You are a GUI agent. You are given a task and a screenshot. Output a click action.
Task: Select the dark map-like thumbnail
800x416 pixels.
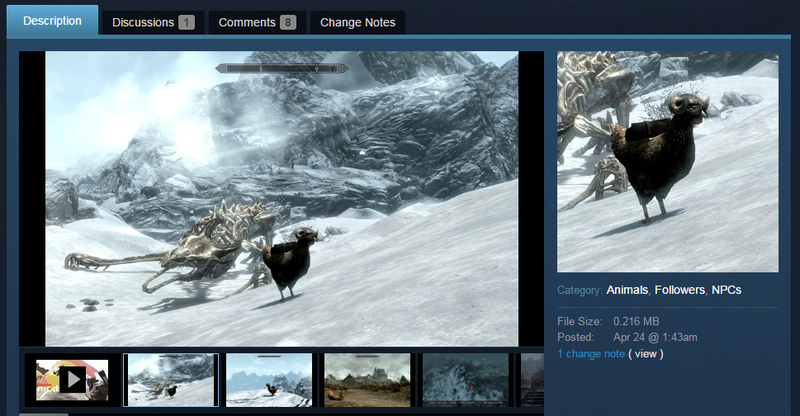tap(466, 380)
